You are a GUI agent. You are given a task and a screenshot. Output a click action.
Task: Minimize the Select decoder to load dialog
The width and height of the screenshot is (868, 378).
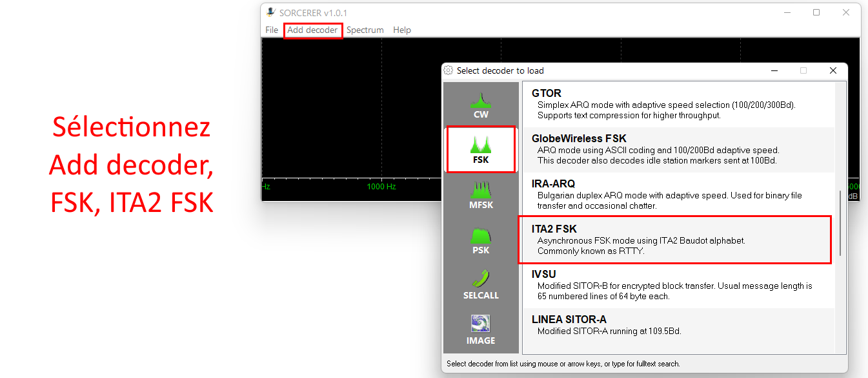pyautogui.click(x=773, y=70)
